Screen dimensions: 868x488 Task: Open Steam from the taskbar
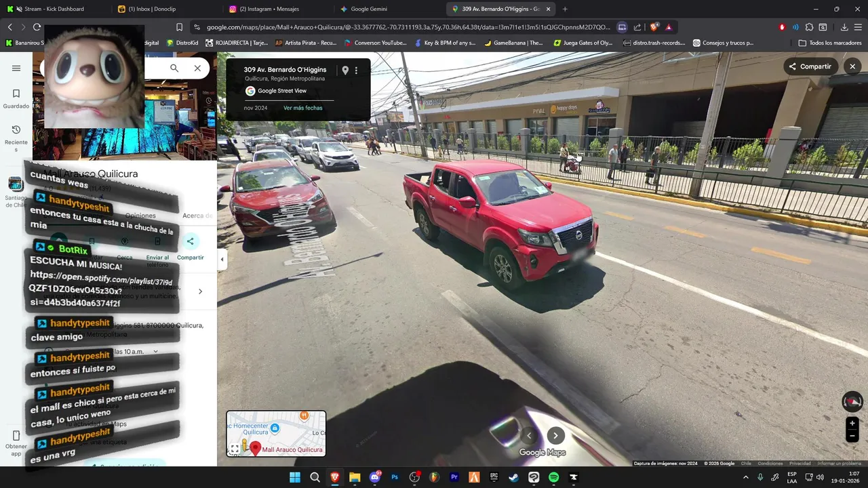[514, 477]
